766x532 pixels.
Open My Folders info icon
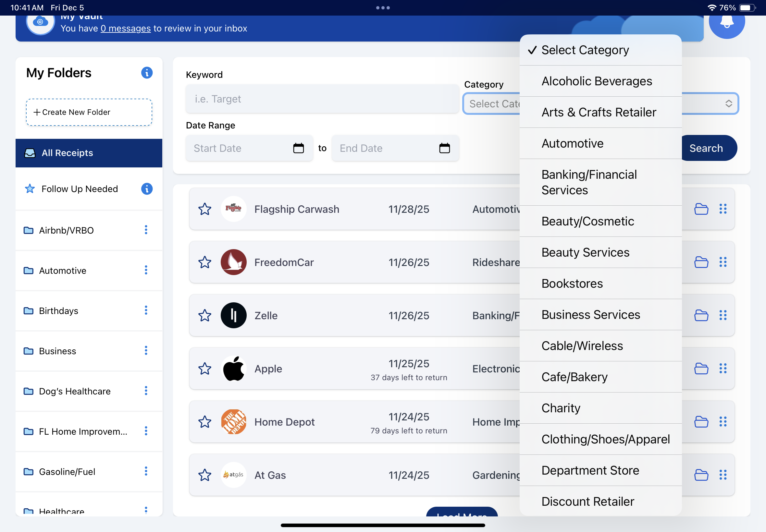[x=147, y=73]
